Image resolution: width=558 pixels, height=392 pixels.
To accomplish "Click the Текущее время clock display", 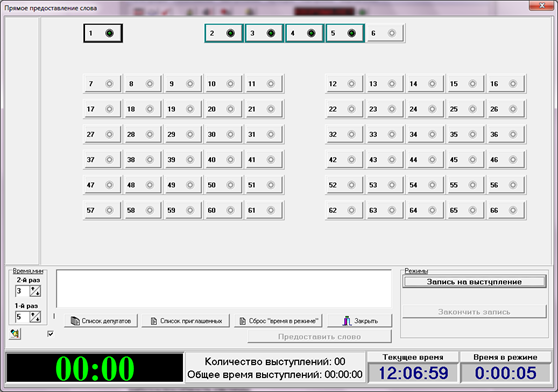I will pyautogui.click(x=413, y=373).
